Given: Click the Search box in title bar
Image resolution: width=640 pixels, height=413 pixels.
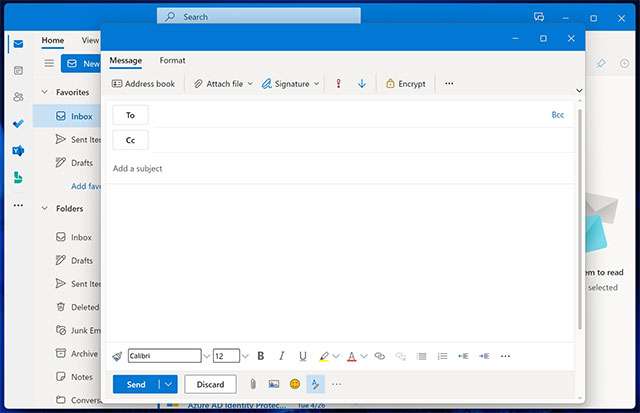Looking at the screenshot, I should pyautogui.click(x=259, y=17).
